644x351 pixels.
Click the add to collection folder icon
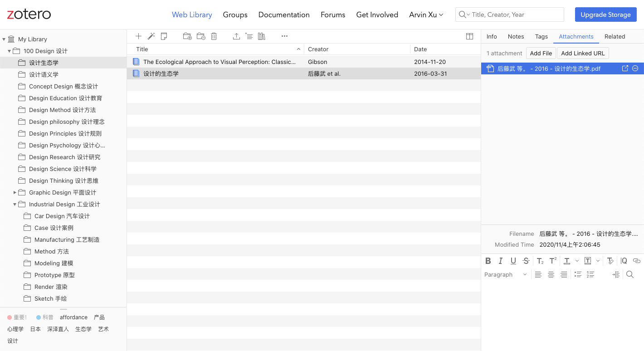pyautogui.click(x=187, y=36)
